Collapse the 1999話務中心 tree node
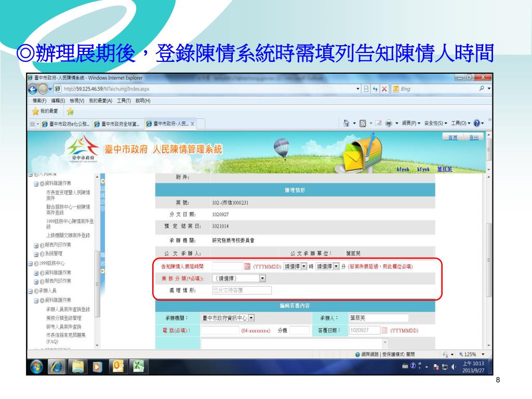Viewport: 532px width, 399px height. pyautogui.click(x=31, y=263)
